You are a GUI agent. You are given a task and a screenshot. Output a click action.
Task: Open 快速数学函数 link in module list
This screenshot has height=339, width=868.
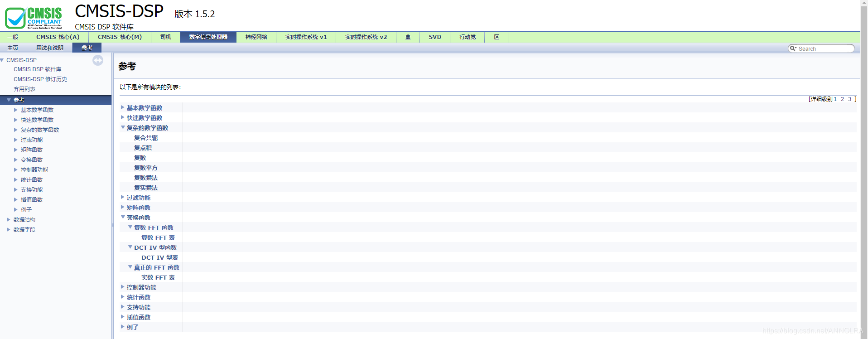pyautogui.click(x=145, y=118)
